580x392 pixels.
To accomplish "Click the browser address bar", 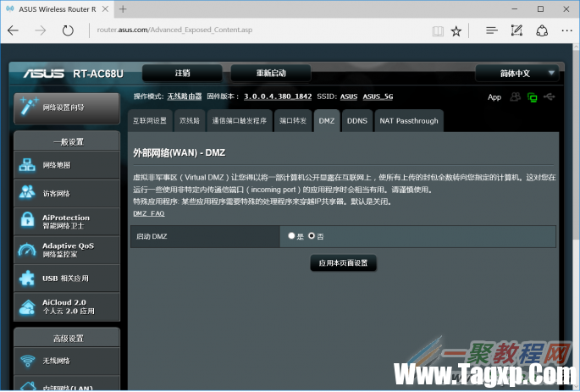I will point(259,30).
